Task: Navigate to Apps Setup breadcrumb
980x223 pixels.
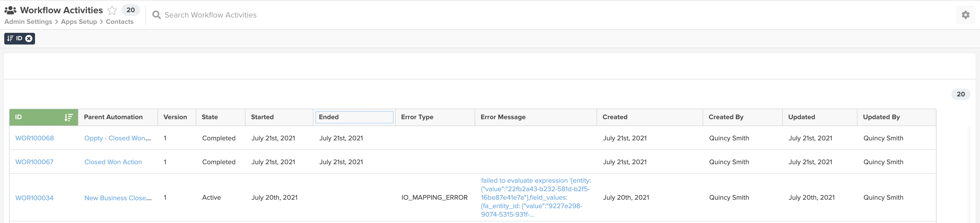Action: [x=79, y=22]
